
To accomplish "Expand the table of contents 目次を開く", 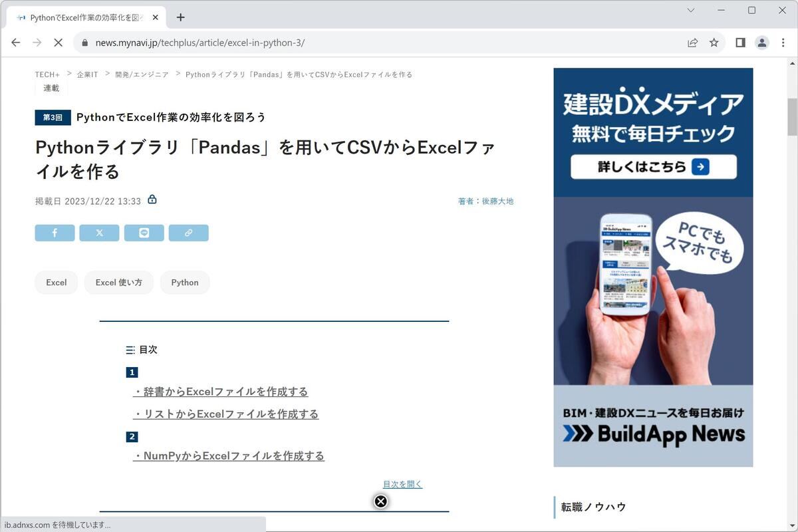I will [402, 484].
